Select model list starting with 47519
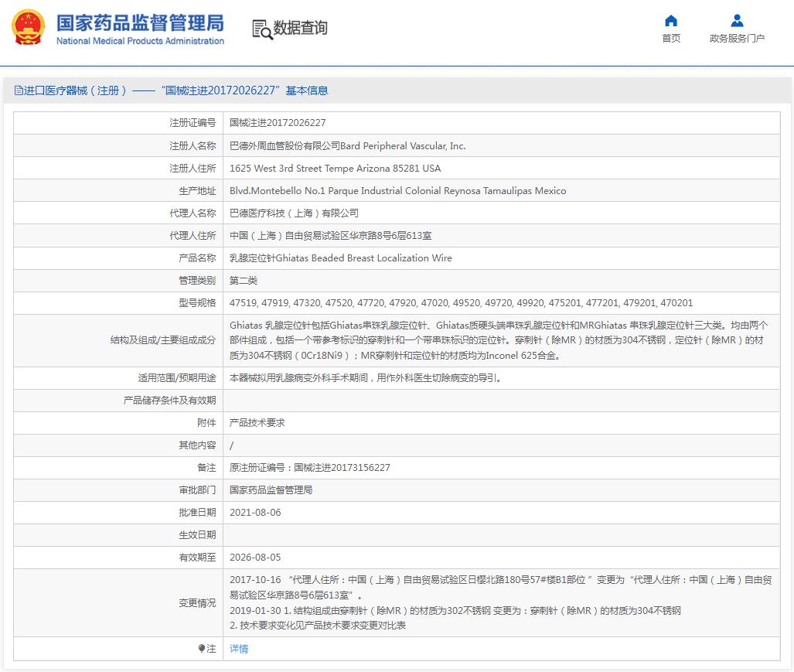 coord(461,303)
